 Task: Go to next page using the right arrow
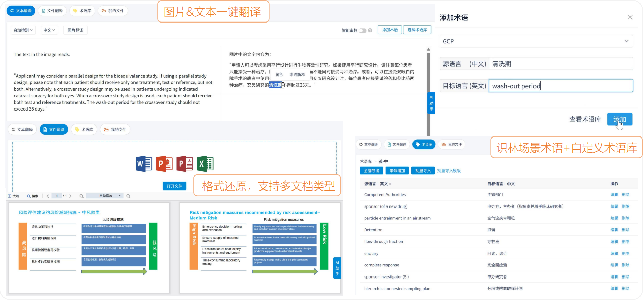click(70, 196)
